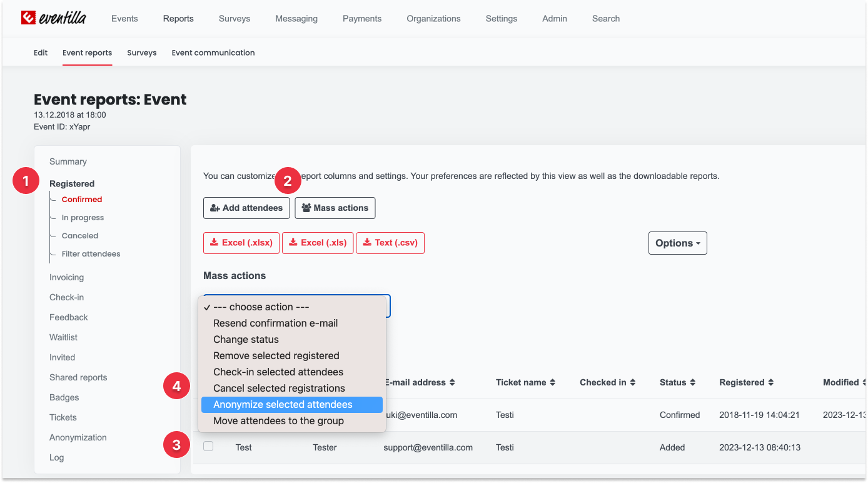The height and width of the screenshot is (483, 868).
Task: Select In progress under Registered
Action: (83, 218)
